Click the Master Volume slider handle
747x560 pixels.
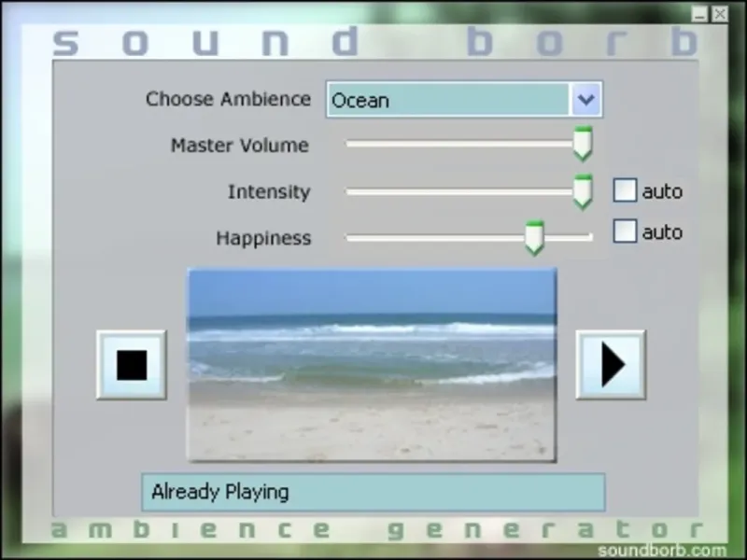[x=582, y=144]
